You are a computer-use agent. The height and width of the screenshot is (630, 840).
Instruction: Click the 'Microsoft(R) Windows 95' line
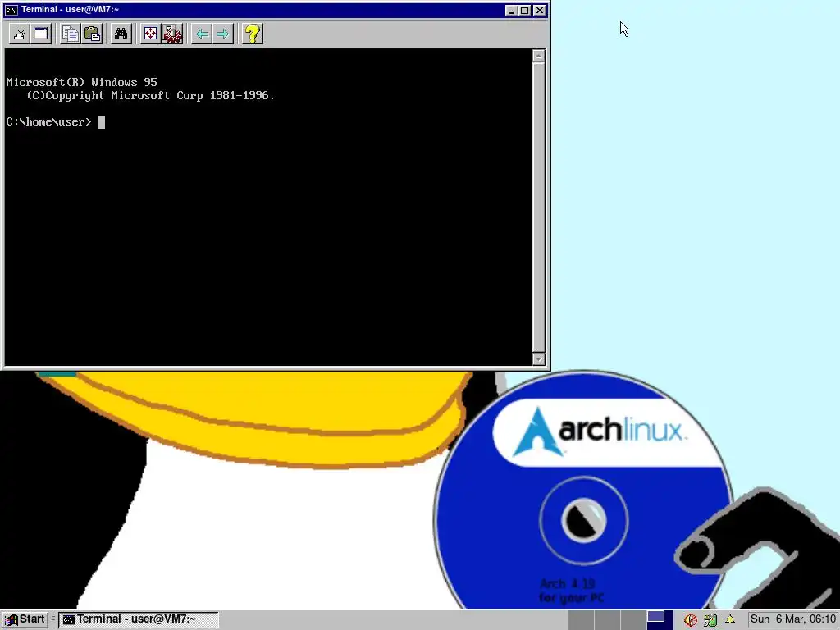coord(81,83)
